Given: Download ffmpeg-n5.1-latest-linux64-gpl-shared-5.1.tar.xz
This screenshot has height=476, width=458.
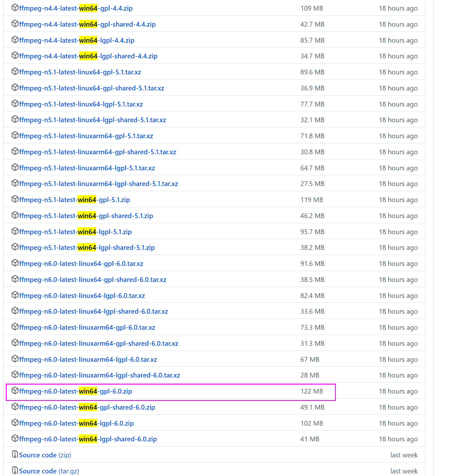Looking at the screenshot, I should [92, 88].
